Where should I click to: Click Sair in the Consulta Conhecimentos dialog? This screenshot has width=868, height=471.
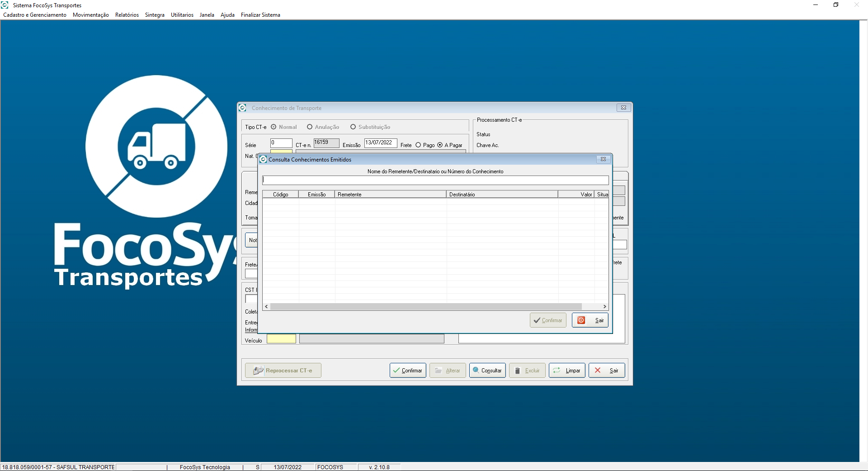[x=590, y=320]
